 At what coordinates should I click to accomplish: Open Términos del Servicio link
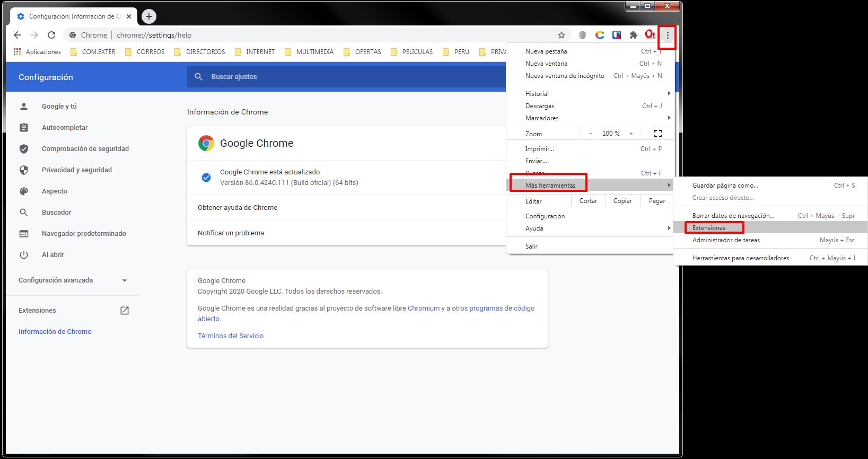tap(231, 336)
